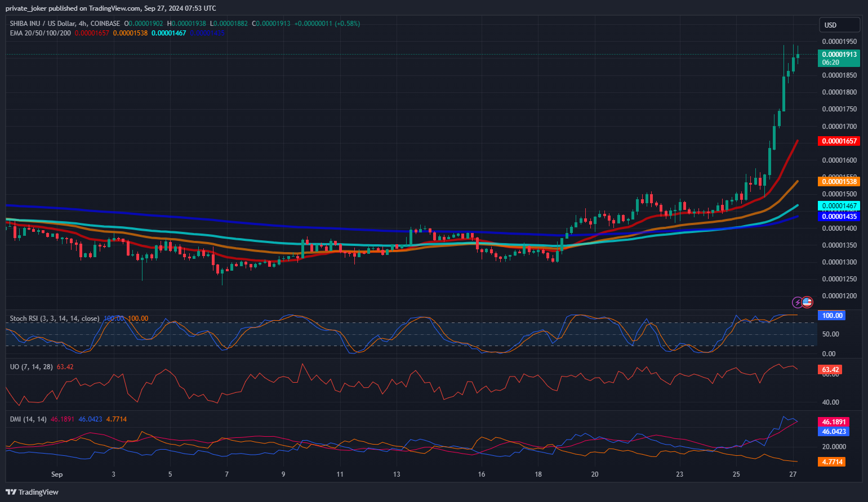The height and width of the screenshot is (502, 868).
Task: Click the cyan EMA 0.00001467 price tag
Action: pyautogui.click(x=839, y=206)
